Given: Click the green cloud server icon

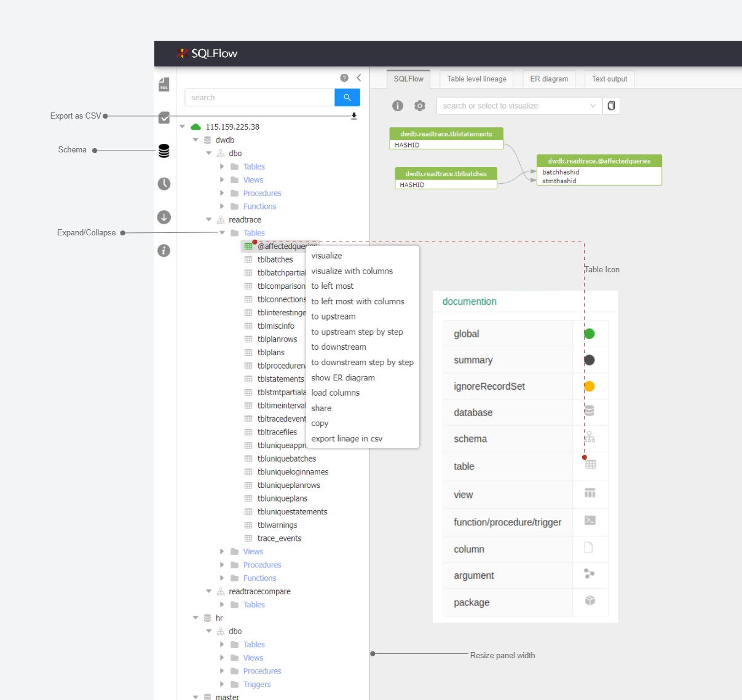Looking at the screenshot, I should pos(195,127).
